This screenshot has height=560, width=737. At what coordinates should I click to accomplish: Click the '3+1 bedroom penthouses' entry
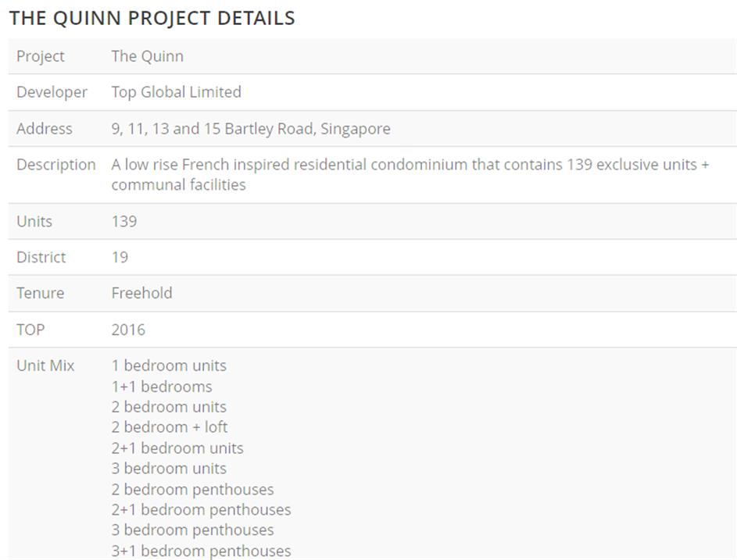pos(201,551)
